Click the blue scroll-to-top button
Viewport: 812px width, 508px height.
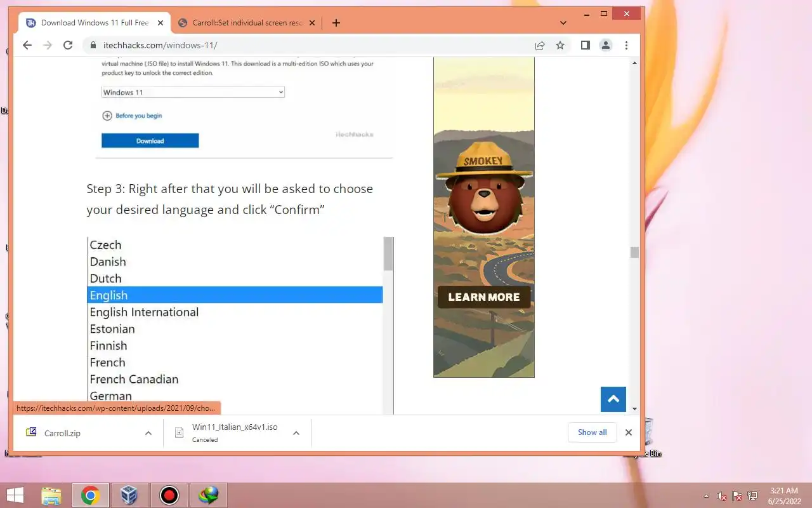tap(613, 399)
